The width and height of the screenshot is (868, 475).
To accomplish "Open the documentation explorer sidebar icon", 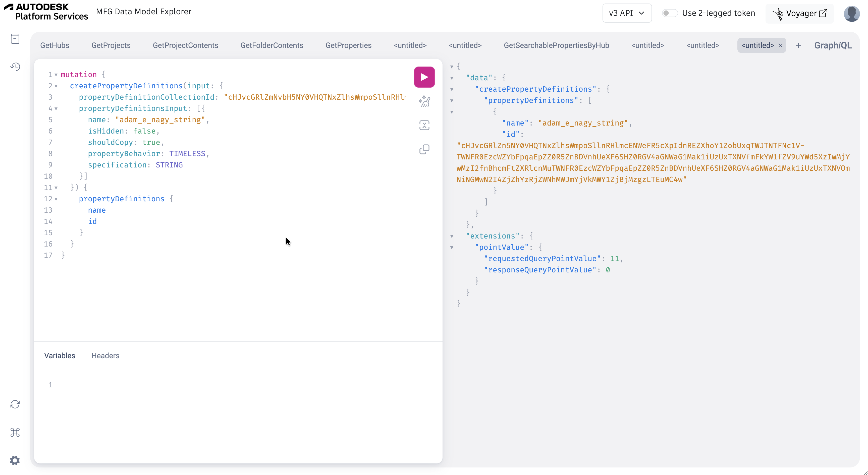I will click(15, 39).
